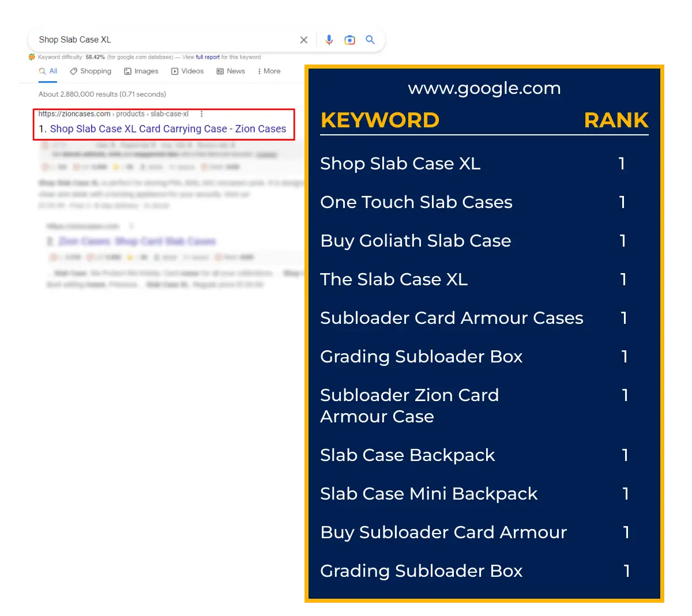Click the Subloader Card Armour Cases keyword
692x616 pixels.
(452, 318)
